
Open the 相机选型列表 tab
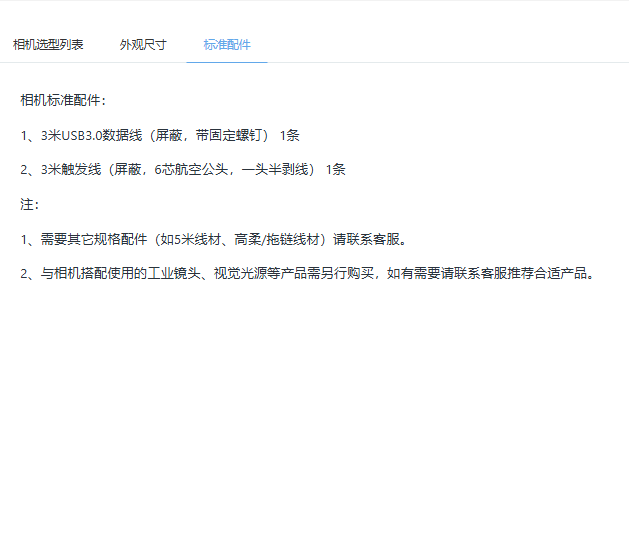48,45
